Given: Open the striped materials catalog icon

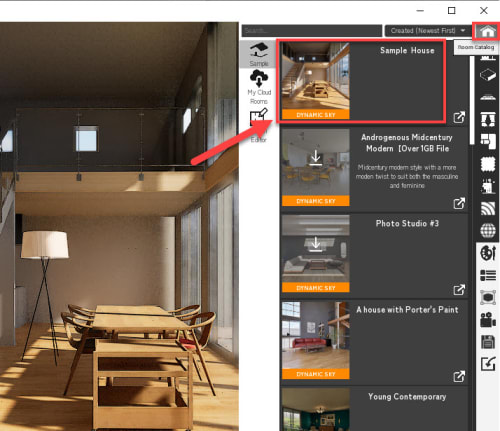Looking at the screenshot, I should (488, 209).
